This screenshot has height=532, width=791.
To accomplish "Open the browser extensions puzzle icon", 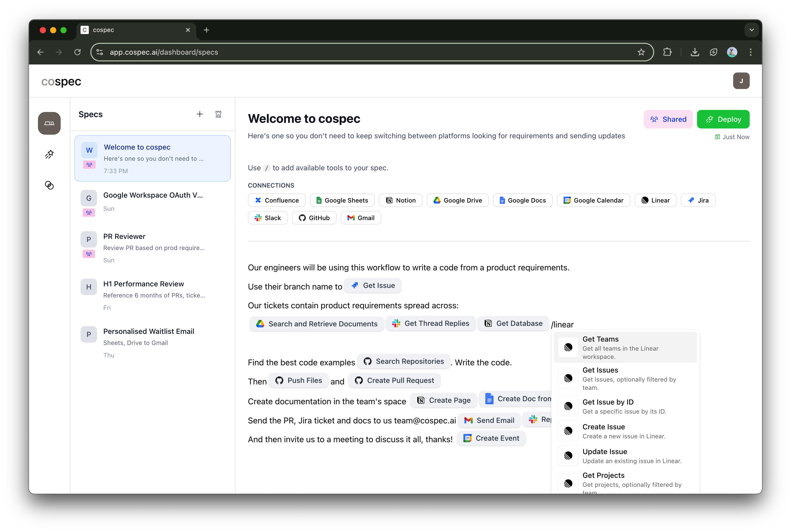I will (667, 52).
